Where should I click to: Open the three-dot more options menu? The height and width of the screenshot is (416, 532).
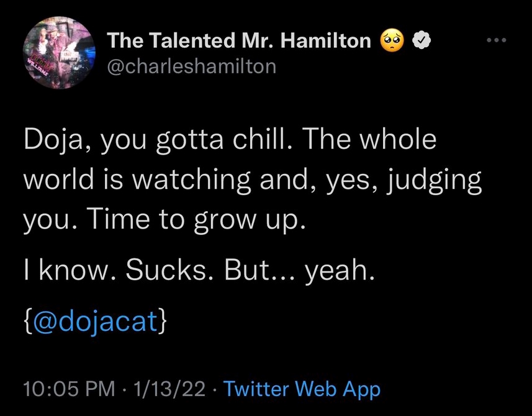click(x=497, y=41)
